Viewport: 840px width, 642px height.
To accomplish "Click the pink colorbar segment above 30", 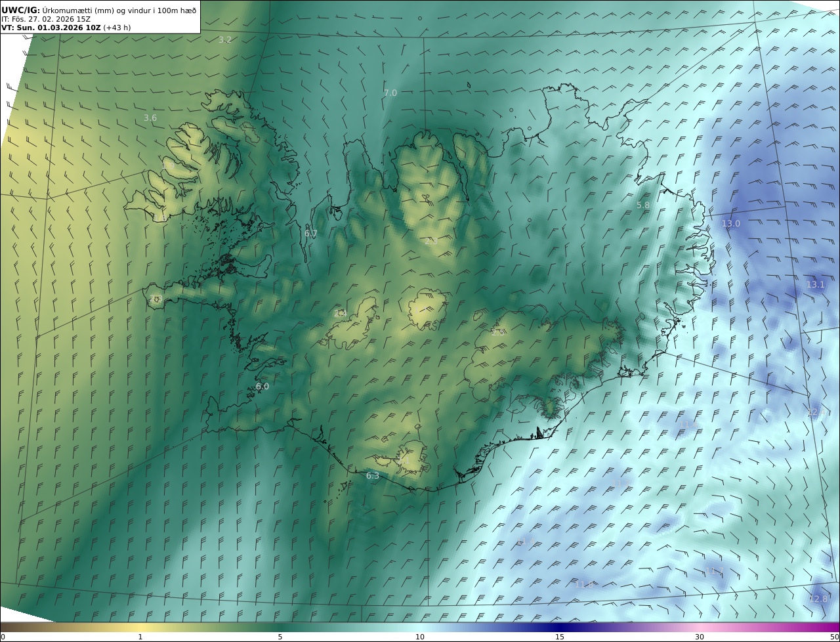I will pos(700,627).
